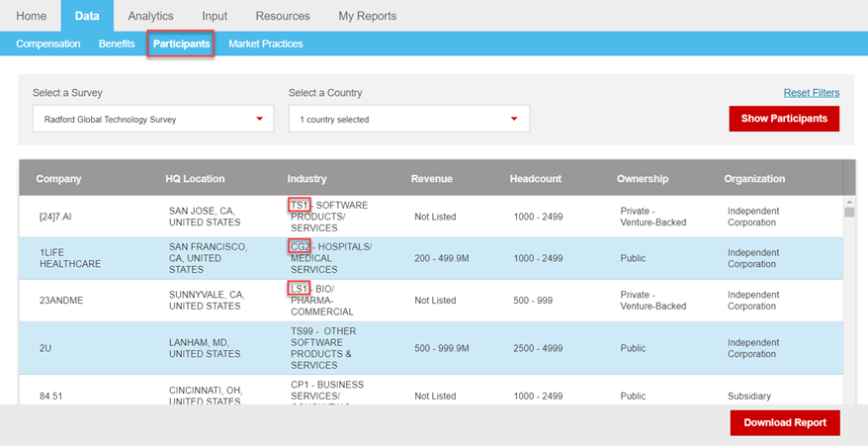
Task: Expand the Select a Country dropdown
Action: pos(409,119)
